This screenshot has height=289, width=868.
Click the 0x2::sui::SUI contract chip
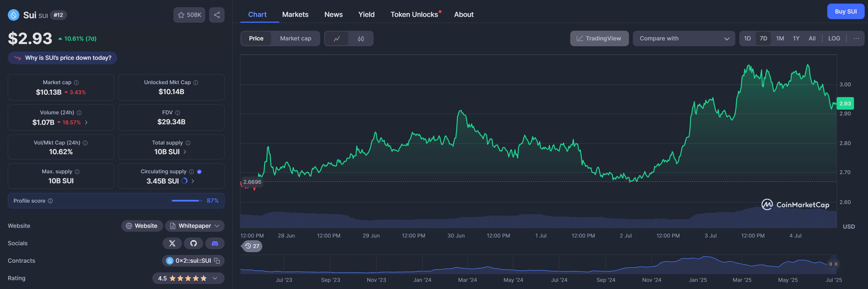click(193, 261)
